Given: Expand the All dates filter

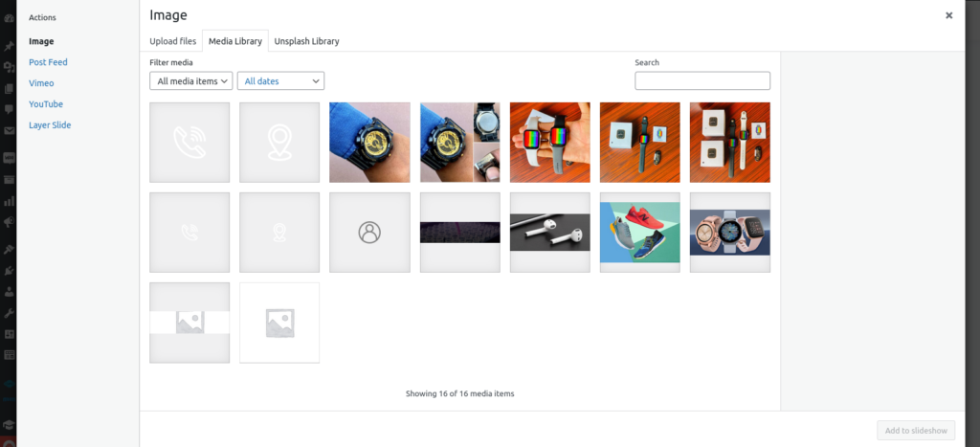Looking at the screenshot, I should coord(280,81).
